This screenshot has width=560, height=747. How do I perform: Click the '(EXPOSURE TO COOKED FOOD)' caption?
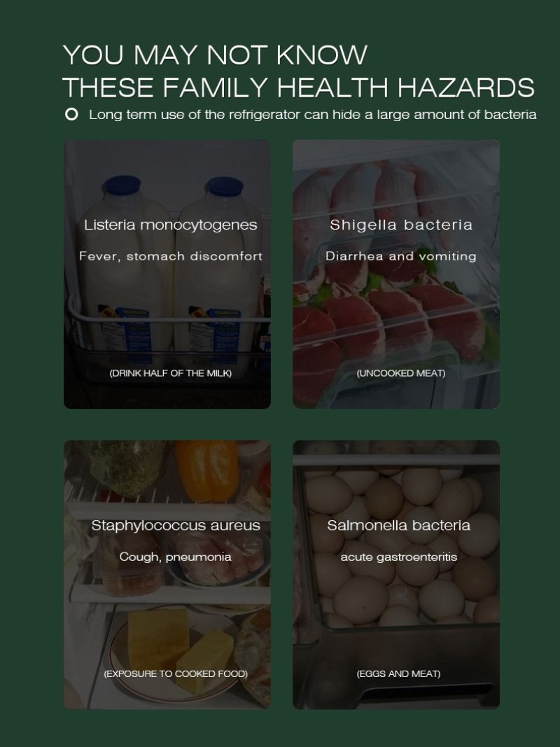click(175, 673)
